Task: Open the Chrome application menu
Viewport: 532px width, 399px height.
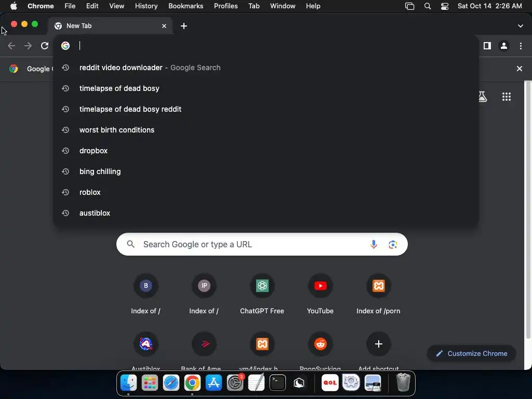Action: pyautogui.click(x=41, y=6)
